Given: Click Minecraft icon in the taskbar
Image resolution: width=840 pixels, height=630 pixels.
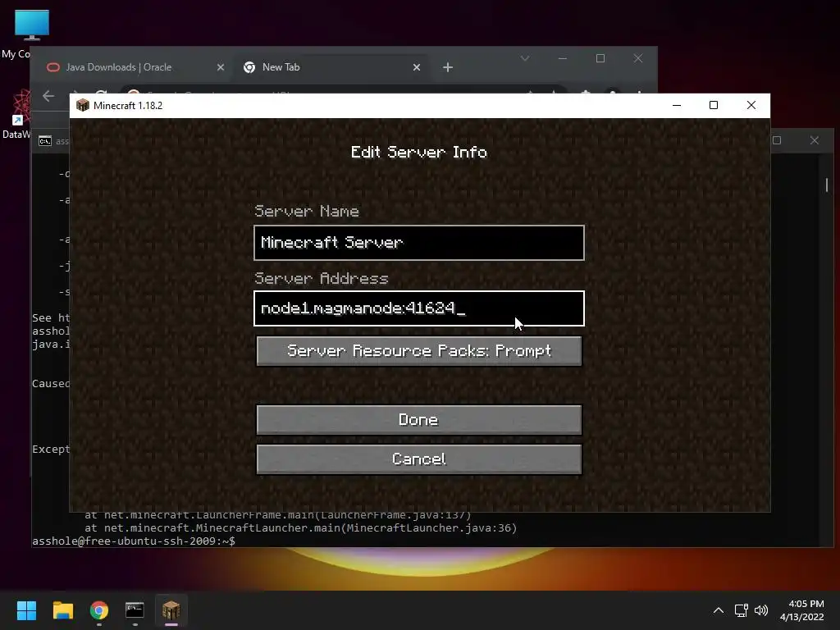Looking at the screenshot, I should tap(171, 610).
